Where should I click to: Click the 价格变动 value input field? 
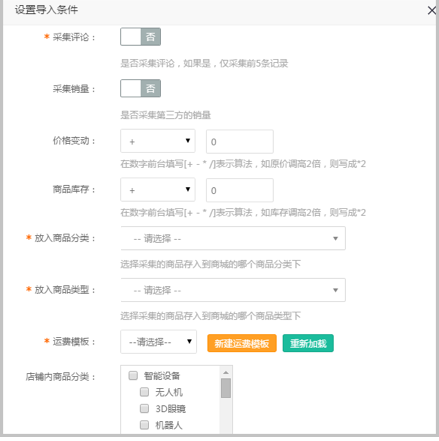point(240,142)
